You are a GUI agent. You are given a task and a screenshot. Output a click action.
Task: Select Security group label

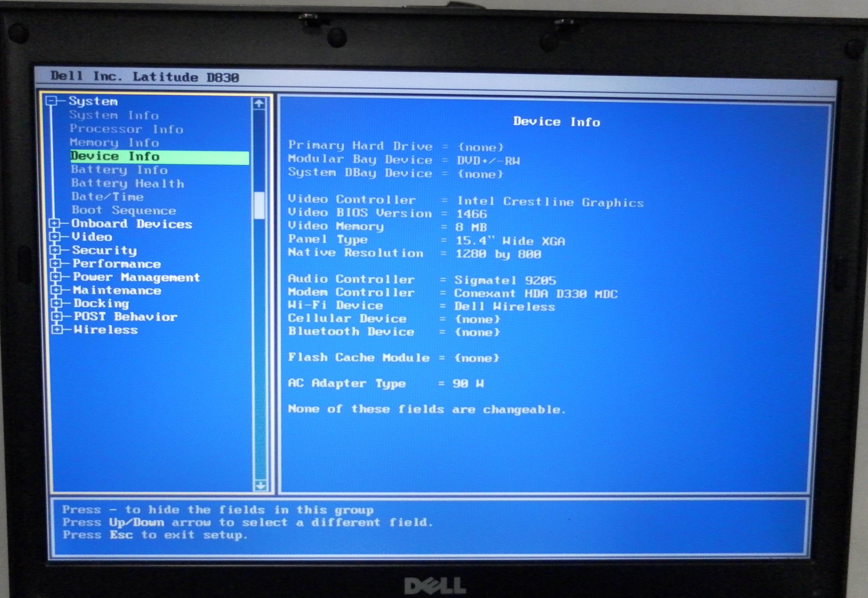click(105, 250)
